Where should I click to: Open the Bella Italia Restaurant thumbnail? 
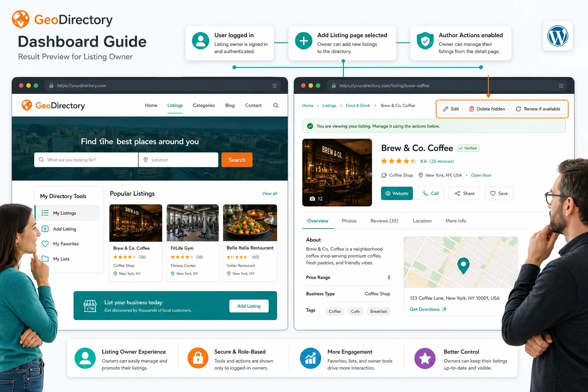(250, 223)
